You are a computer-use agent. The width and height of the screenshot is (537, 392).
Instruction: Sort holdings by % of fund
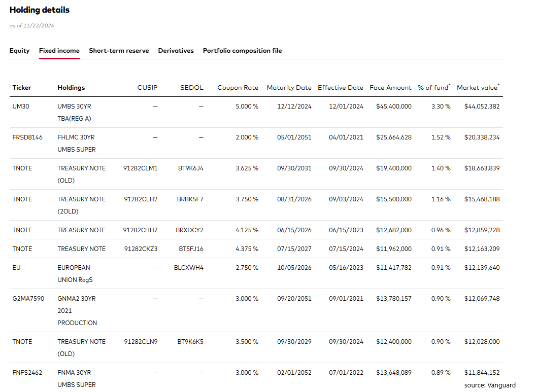pos(432,87)
